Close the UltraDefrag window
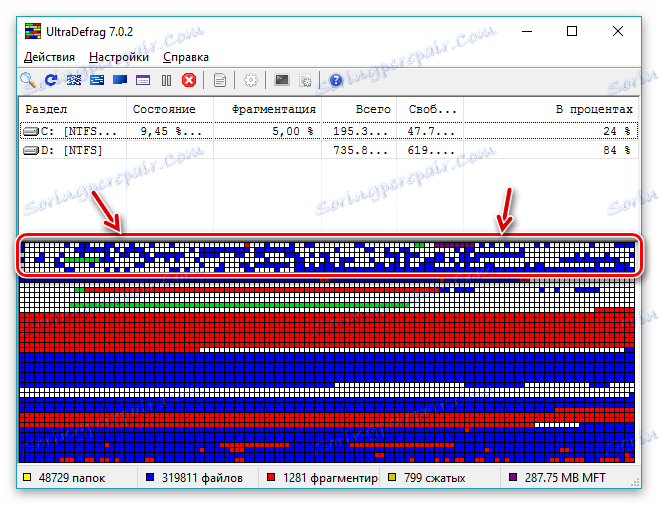The height and width of the screenshot is (505, 658). (618, 31)
